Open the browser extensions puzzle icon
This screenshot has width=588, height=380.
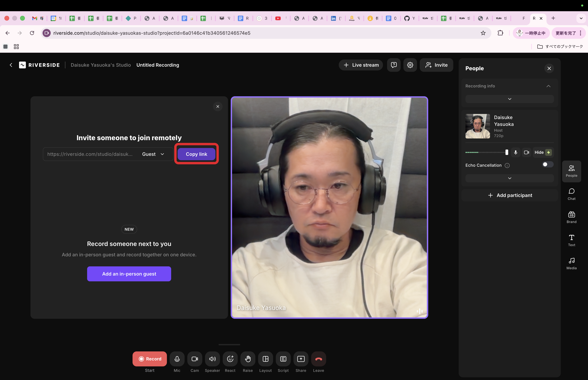(500, 33)
